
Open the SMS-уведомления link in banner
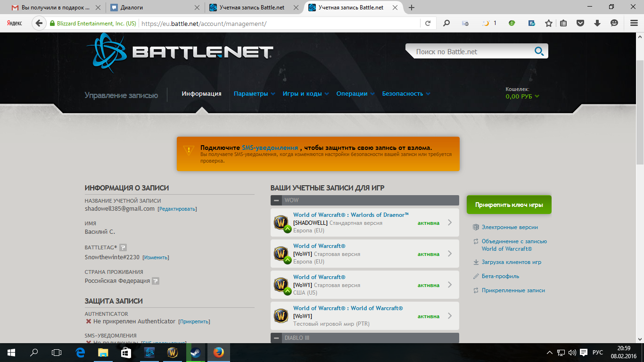coord(270,148)
